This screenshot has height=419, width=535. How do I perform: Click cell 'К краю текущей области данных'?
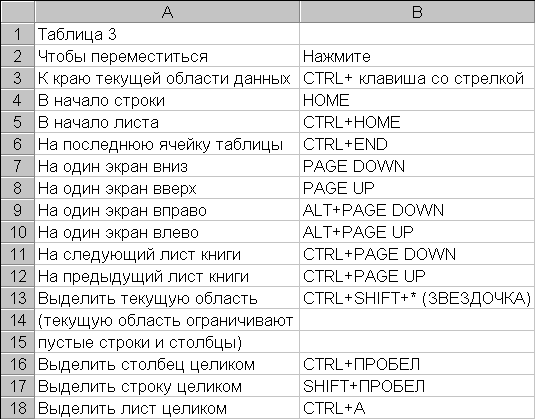167,78
